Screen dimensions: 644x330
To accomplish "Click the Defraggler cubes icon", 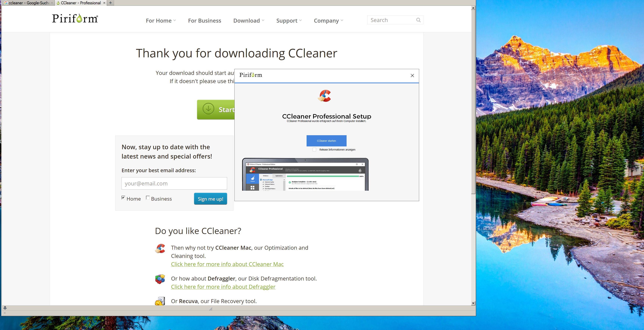I will 160,279.
